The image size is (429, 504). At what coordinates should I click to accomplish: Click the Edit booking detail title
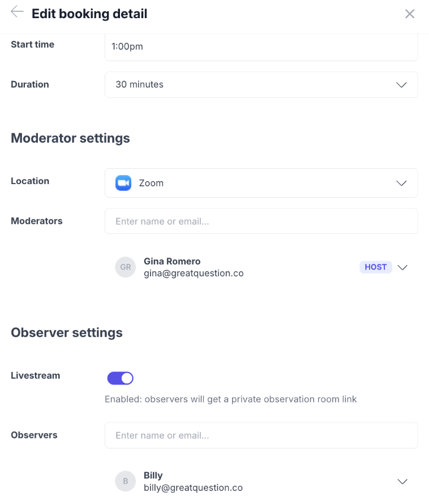click(89, 14)
